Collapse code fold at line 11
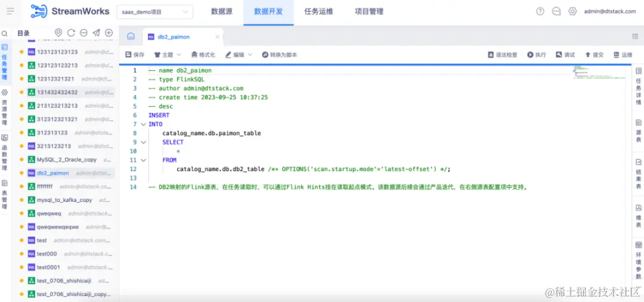 (143, 160)
